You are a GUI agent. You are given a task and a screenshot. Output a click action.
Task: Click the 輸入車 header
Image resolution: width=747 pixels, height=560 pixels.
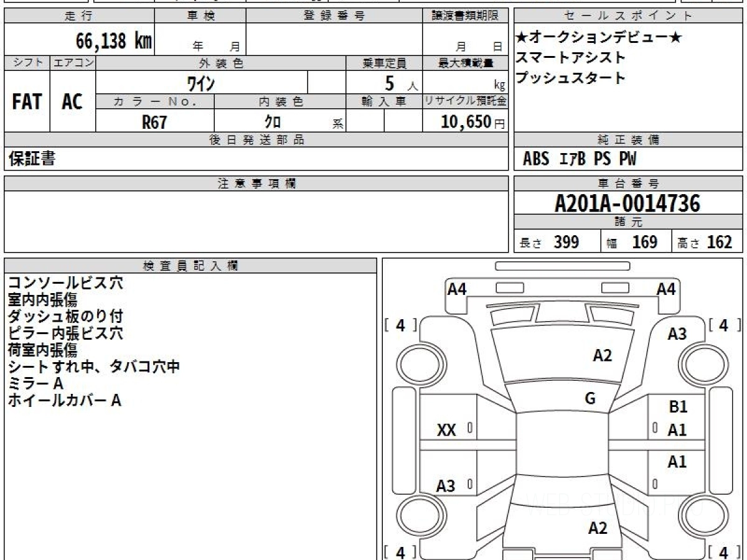point(384,102)
